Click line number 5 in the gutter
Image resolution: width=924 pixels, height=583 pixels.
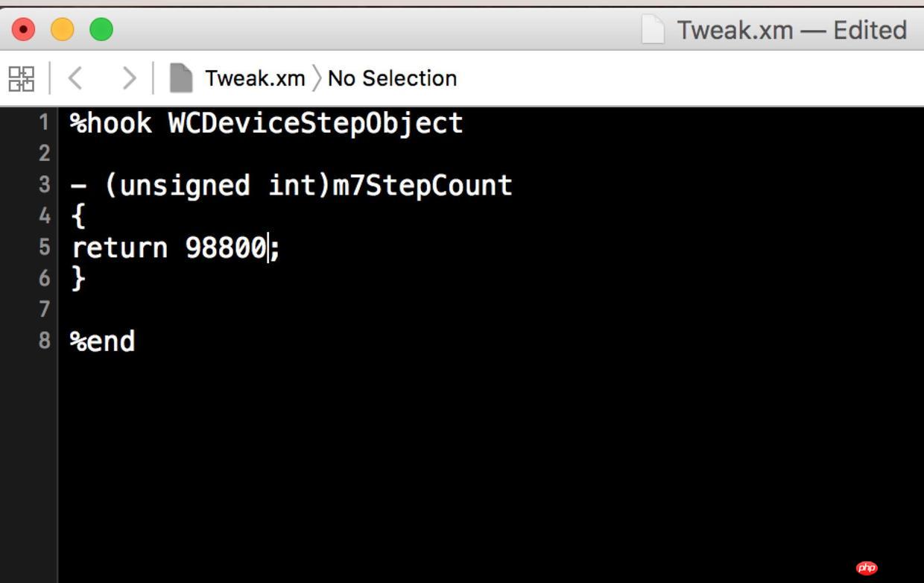pyautogui.click(x=44, y=247)
